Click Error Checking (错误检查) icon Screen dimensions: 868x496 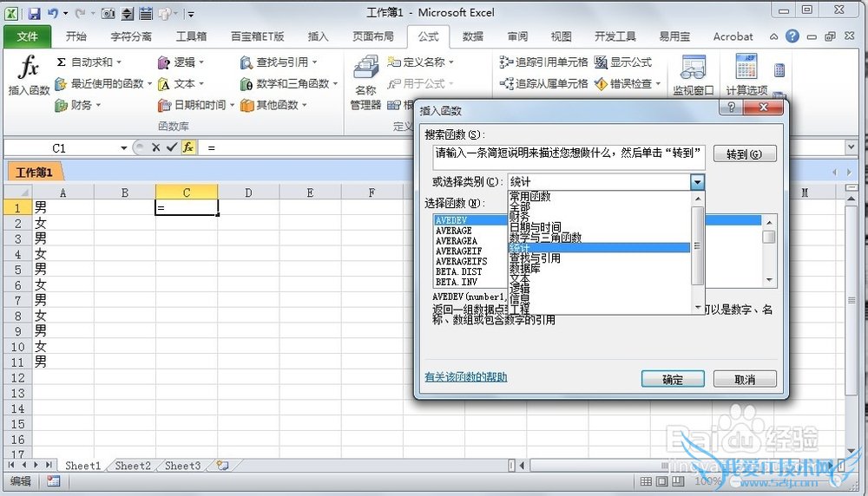tap(602, 83)
